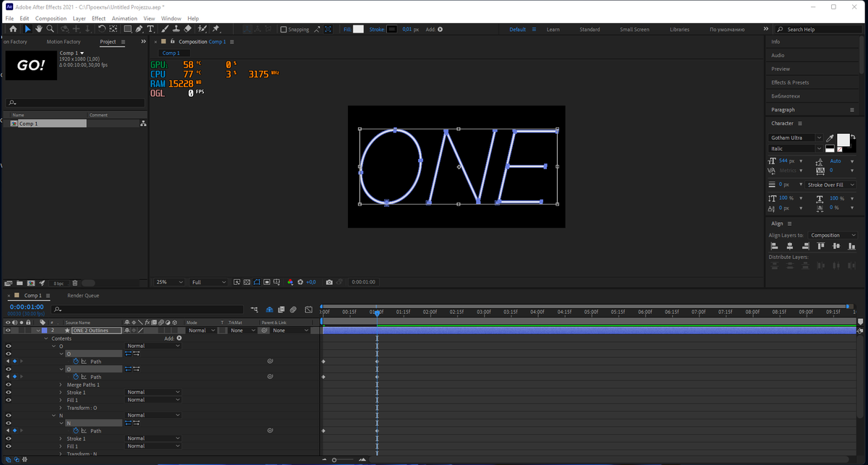Open the Audio panel
Viewport: 868px width, 465px height.
point(778,55)
